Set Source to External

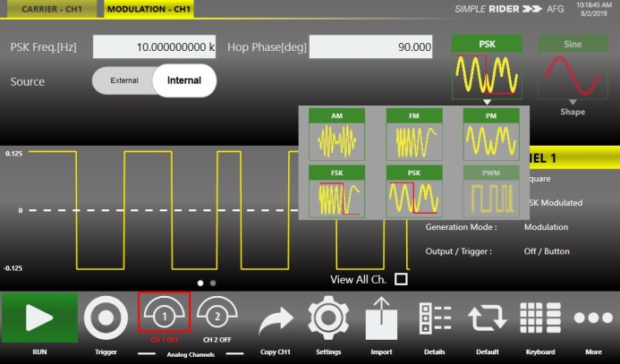[124, 80]
